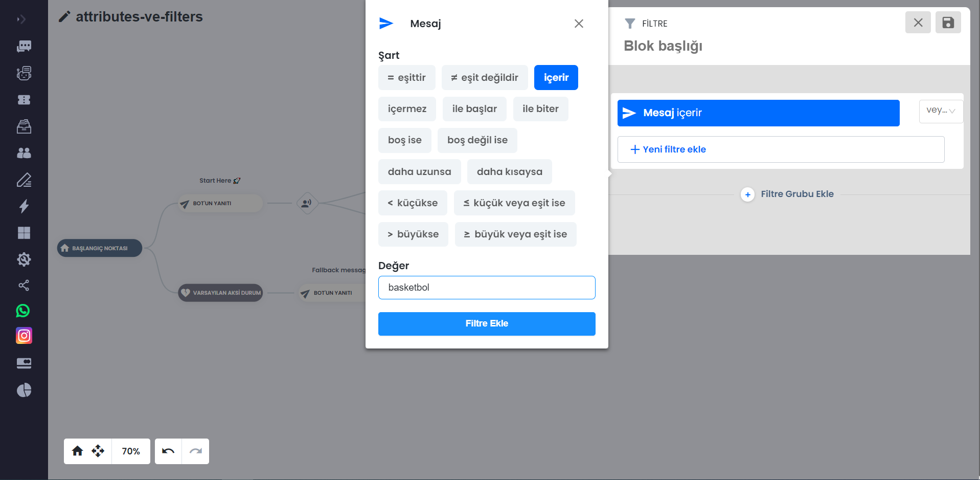This screenshot has width=980, height=480.
Task: Open the settings gear icon in sidebar
Action: point(24,259)
